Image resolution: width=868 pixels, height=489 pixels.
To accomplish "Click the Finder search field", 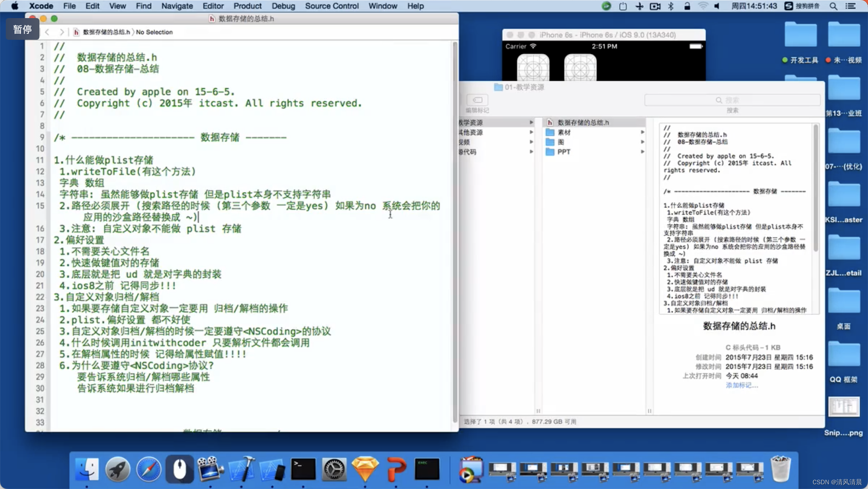I will 732,100.
